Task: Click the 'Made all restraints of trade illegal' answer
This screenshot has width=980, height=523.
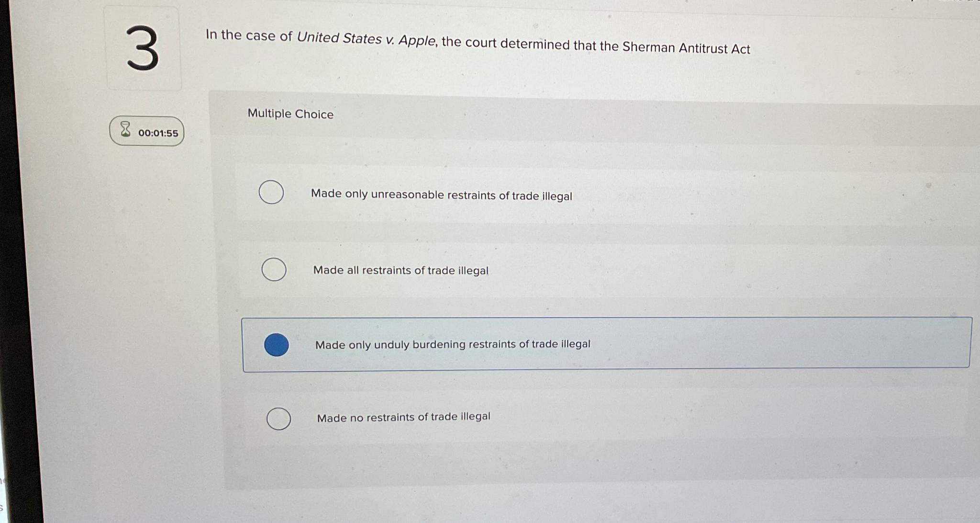Action: (x=401, y=271)
